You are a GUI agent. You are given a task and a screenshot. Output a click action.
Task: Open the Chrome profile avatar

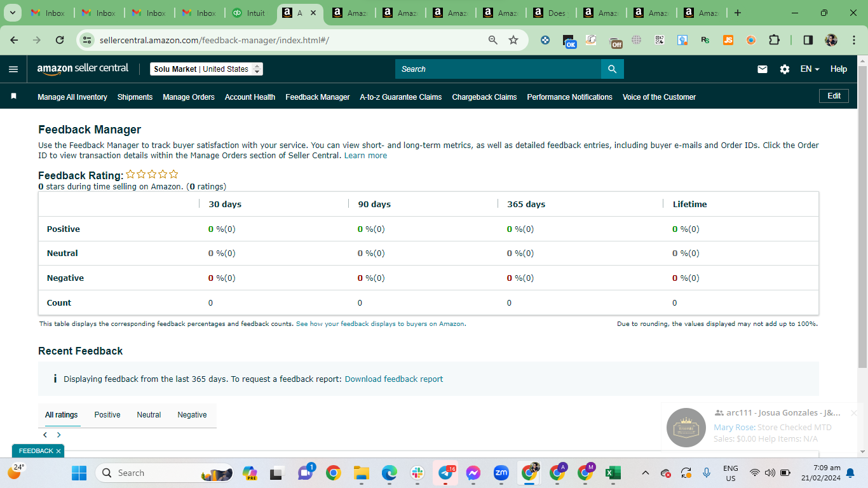(x=831, y=40)
